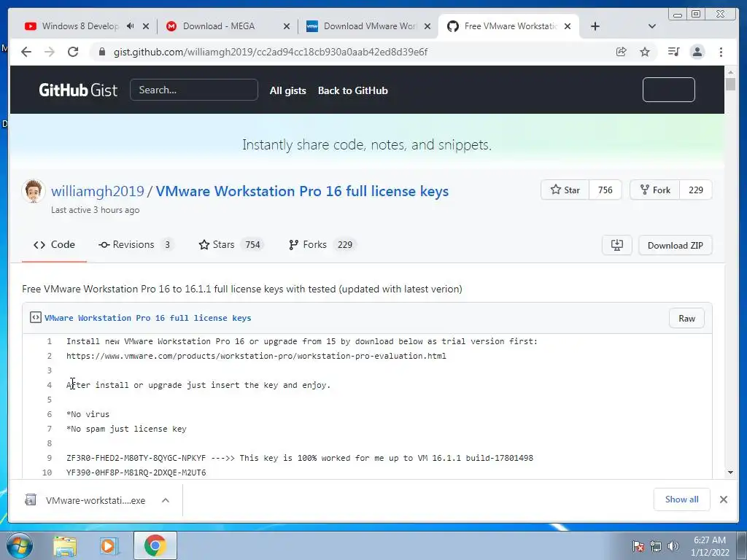Close the Download VMware Workstation tab

pos(427,26)
